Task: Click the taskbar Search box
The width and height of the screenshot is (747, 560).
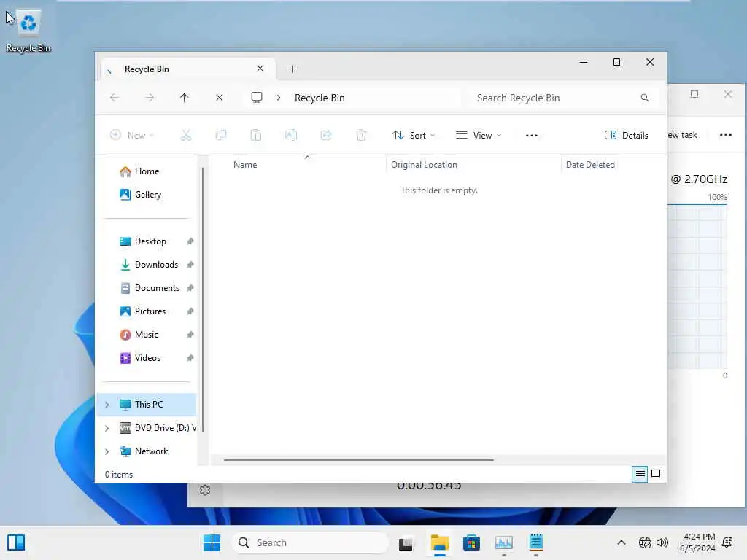Action: (x=311, y=542)
